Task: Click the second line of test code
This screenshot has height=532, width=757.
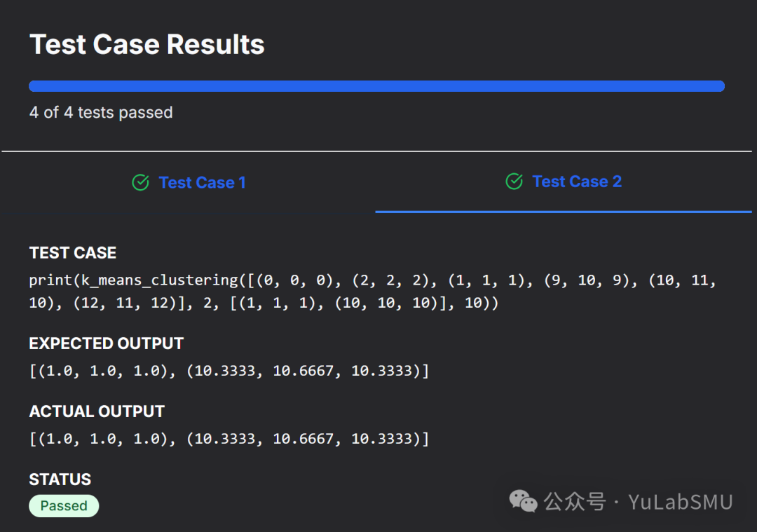Action: click(x=264, y=303)
